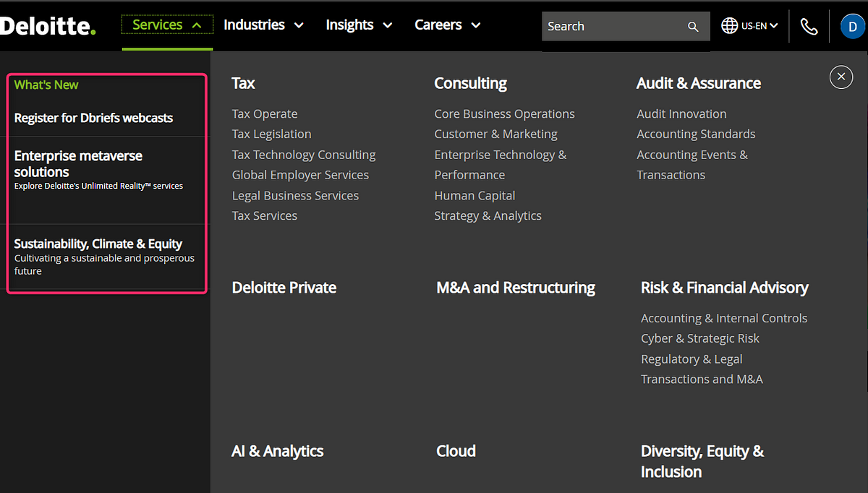Select Accounting & Internal Controls
Screen dimensions: 868x493
[724, 318]
